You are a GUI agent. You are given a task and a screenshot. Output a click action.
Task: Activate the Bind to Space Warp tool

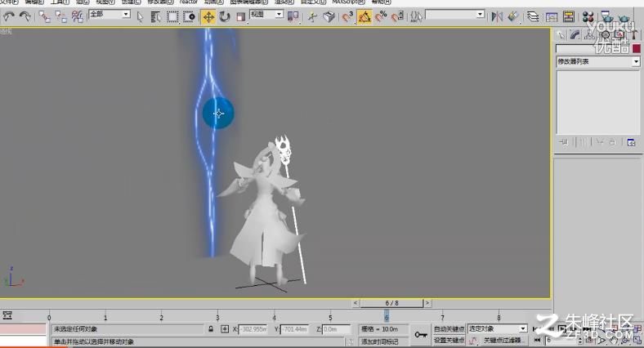(77, 17)
